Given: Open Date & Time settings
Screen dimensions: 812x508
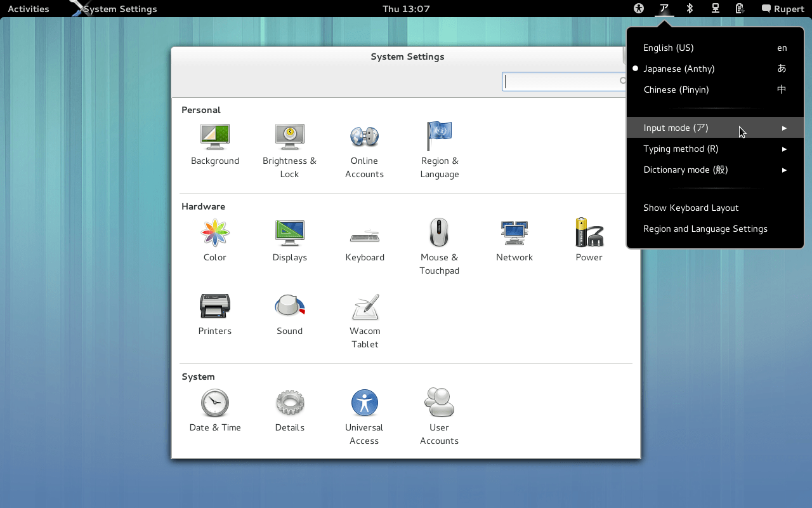Looking at the screenshot, I should pyautogui.click(x=215, y=411).
